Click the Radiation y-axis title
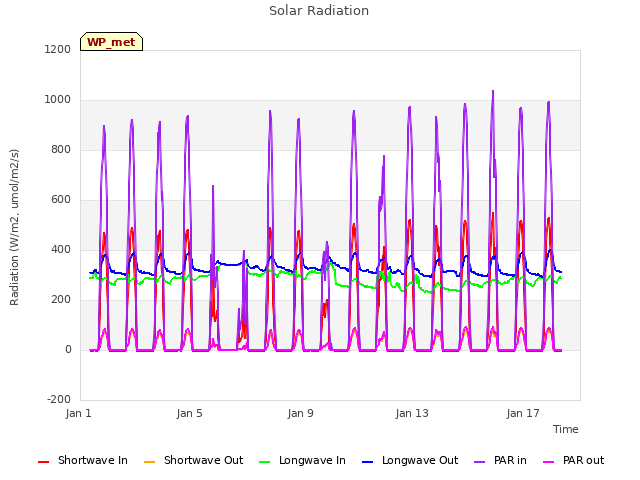This screenshot has height=480, width=640. (x=14, y=227)
